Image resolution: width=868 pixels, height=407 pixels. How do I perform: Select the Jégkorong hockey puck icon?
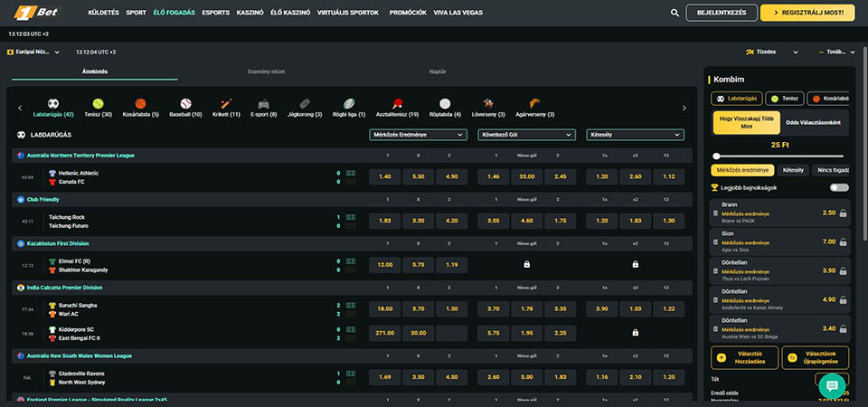(x=305, y=103)
